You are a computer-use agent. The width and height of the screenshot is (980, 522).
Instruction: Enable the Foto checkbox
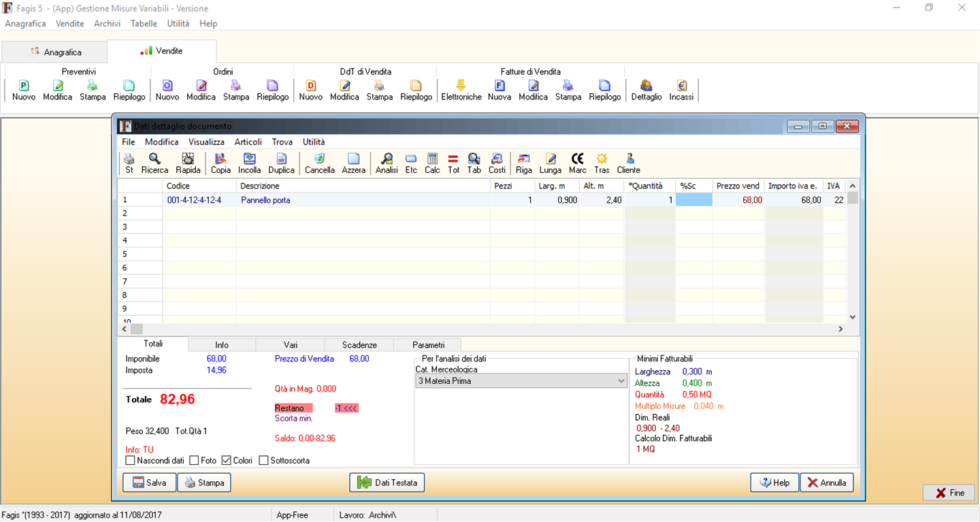(194, 461)
